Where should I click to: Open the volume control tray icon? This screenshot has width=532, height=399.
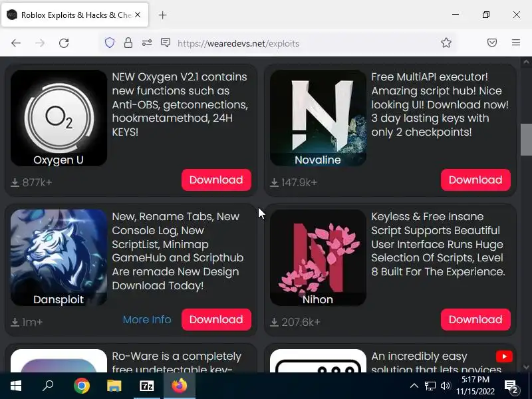pyautogui.click(x=445, y=386)
